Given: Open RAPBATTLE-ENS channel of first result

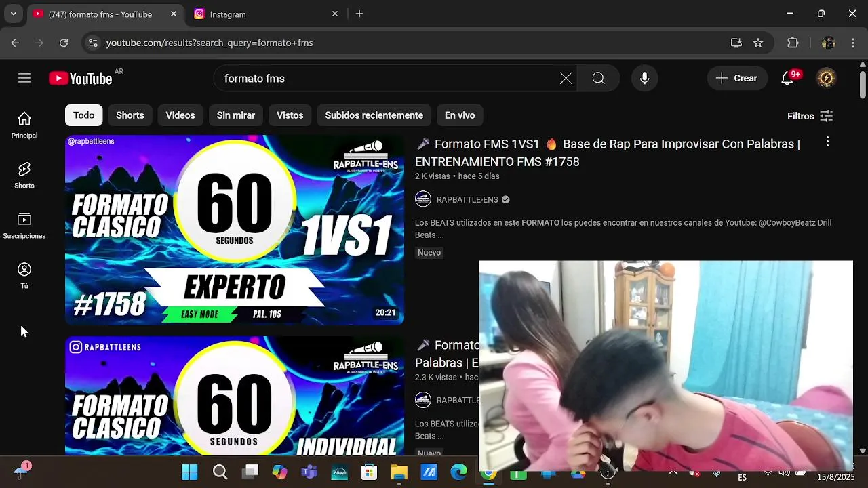Looking at the screenshot, I should tap(467, 199).
